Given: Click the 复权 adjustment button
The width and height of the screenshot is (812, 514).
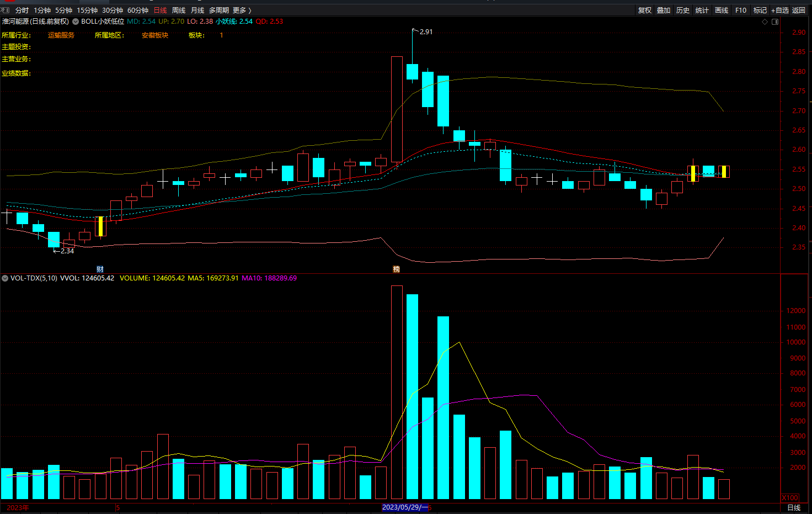Looking at the screenshot, I should (645, 10).
